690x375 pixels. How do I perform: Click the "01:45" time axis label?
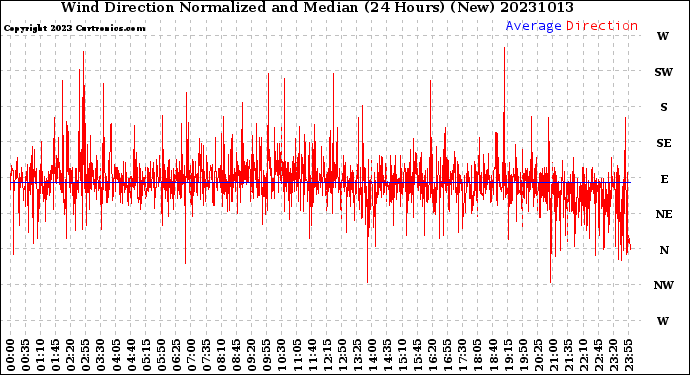(56, 355)
